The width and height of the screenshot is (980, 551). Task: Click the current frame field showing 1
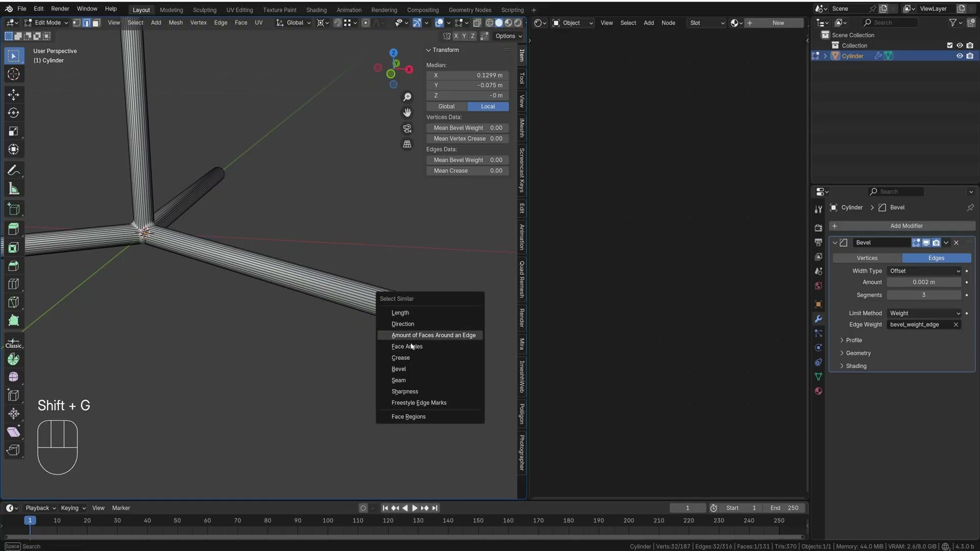tap(688, 508)
